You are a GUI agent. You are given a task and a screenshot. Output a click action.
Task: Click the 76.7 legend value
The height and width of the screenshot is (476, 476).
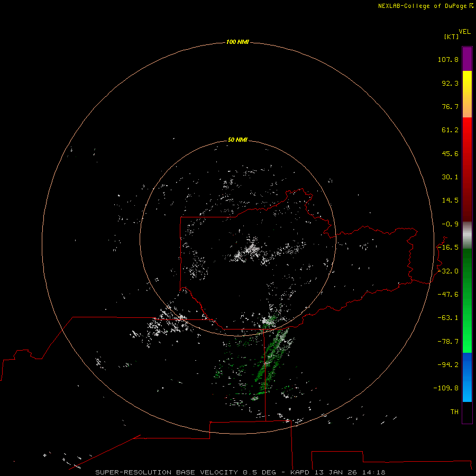[x=450, y=106]
